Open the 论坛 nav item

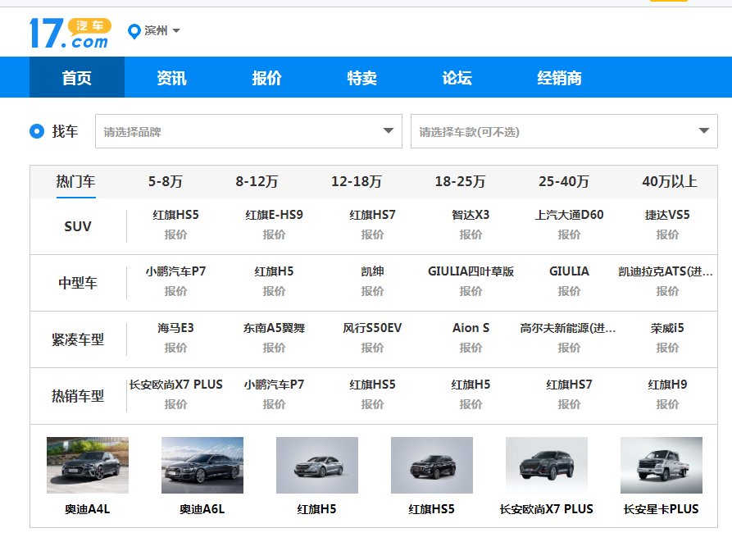457,78
